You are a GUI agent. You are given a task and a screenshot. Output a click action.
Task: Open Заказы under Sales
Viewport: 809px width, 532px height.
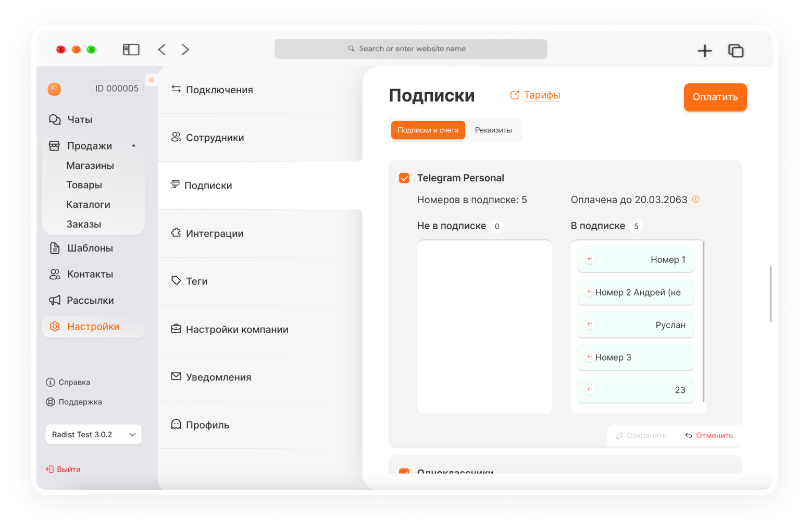tap(84, 225)
